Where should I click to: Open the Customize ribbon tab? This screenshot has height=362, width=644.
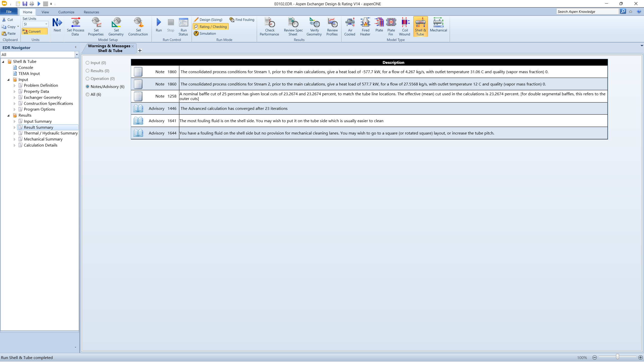[66, 12]
